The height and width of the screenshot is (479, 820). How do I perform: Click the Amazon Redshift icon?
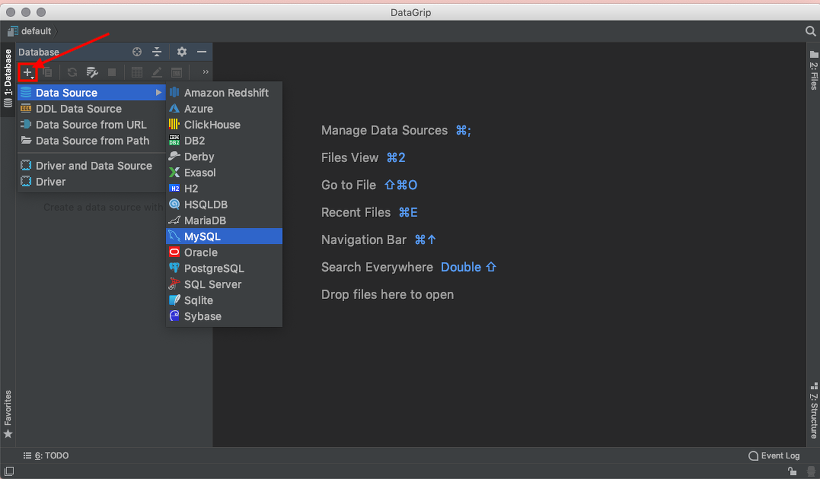click(x=174, y=93)
